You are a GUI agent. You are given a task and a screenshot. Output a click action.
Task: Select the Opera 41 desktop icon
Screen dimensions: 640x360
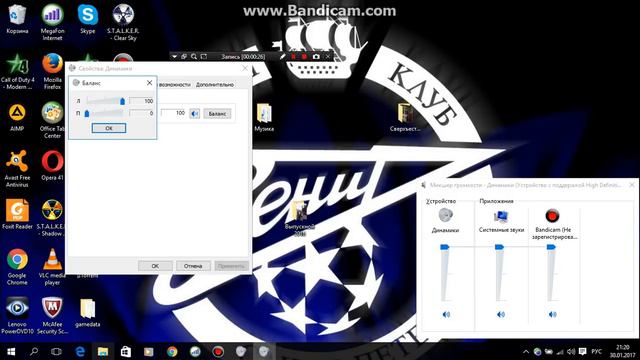52,166
